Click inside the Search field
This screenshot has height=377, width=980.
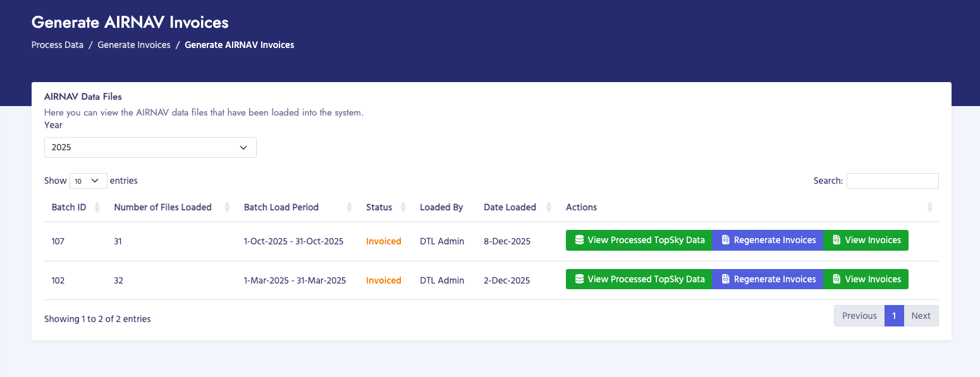(892, 181)
